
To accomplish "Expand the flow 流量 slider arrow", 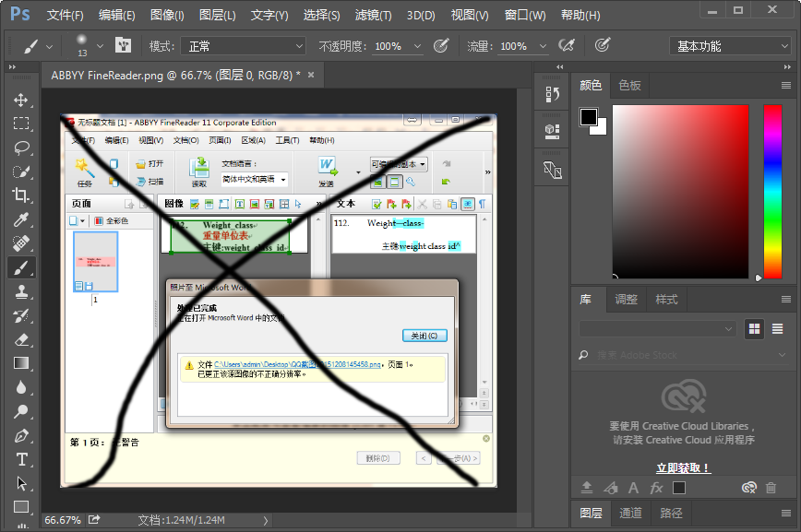I will (543, 46).
